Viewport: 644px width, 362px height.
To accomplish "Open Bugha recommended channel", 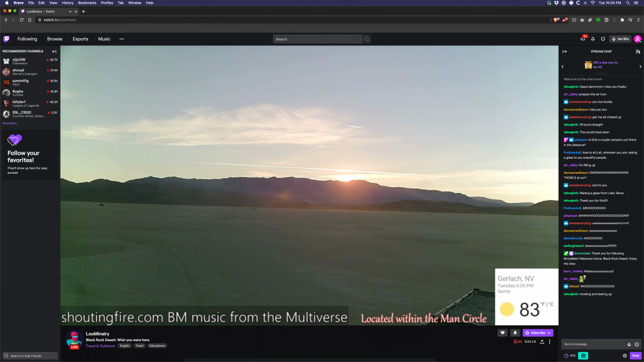I will [x=30, y=93].
